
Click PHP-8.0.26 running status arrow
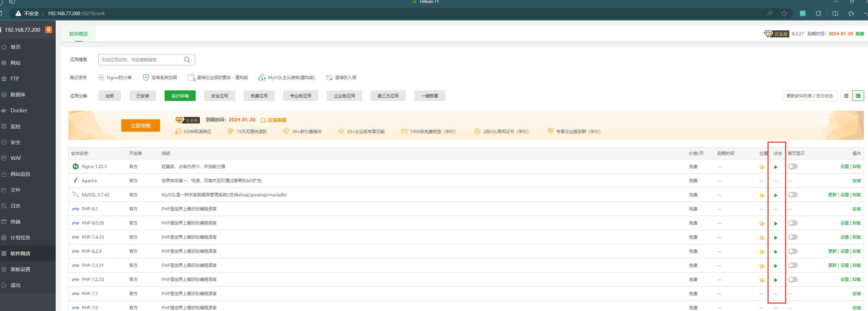coord(776,223)
